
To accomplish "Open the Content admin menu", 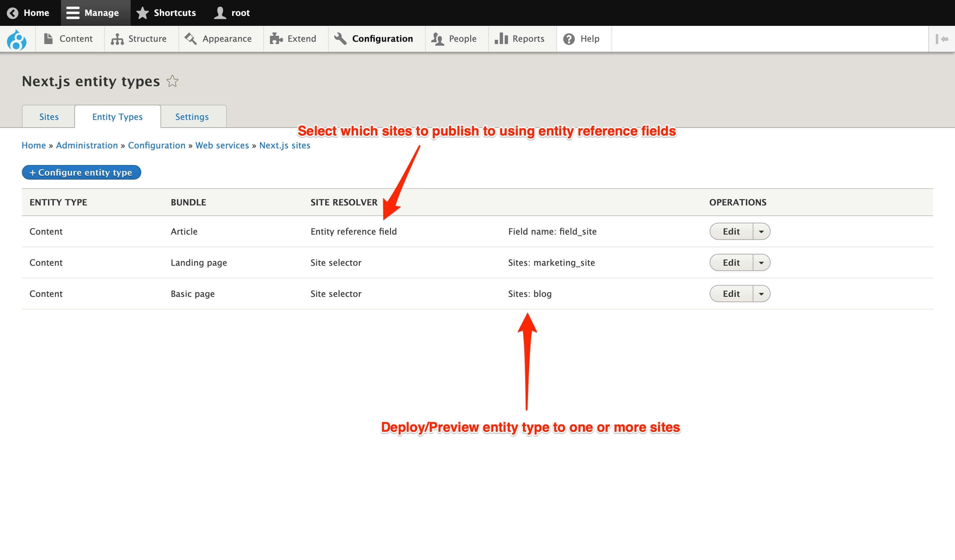I will pos(69,39).
